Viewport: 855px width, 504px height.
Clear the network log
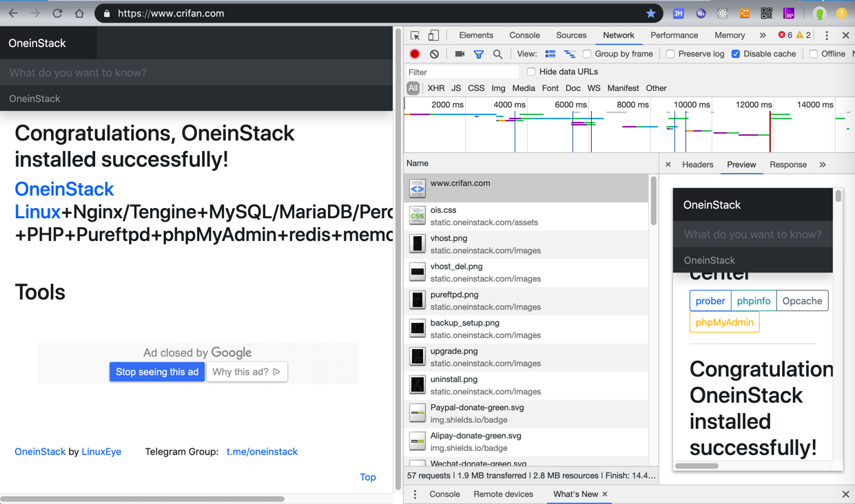point(434,54)
